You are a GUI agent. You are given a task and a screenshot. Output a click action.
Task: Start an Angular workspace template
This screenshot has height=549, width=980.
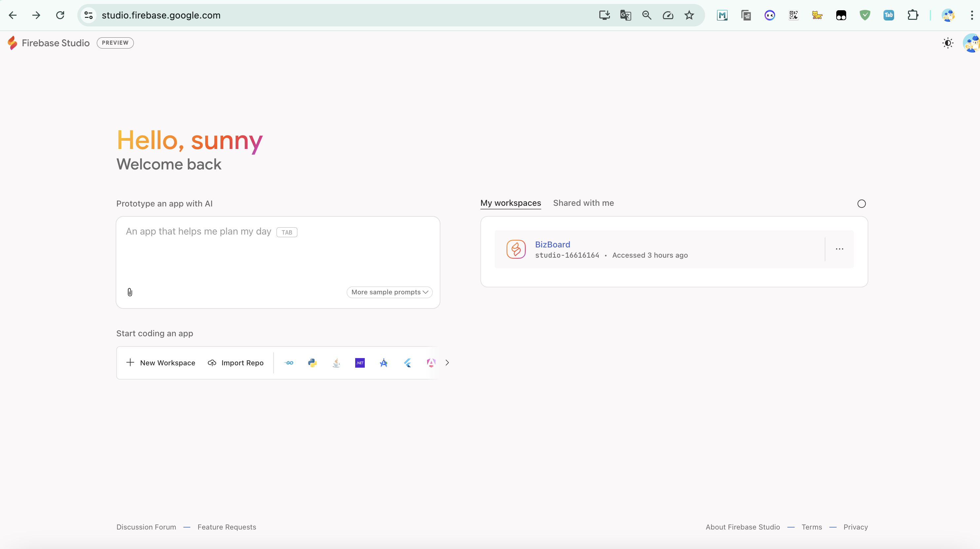pyautogui.click(x=431, y=363)
